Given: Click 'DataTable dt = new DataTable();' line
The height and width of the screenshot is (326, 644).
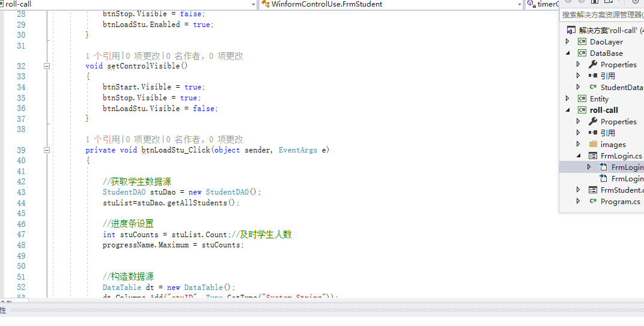Looking at the screenshot, I should tap(169, 288).
